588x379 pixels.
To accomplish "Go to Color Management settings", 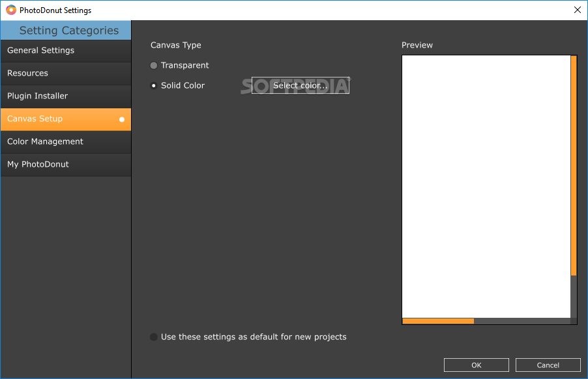I will coord(66,142).
